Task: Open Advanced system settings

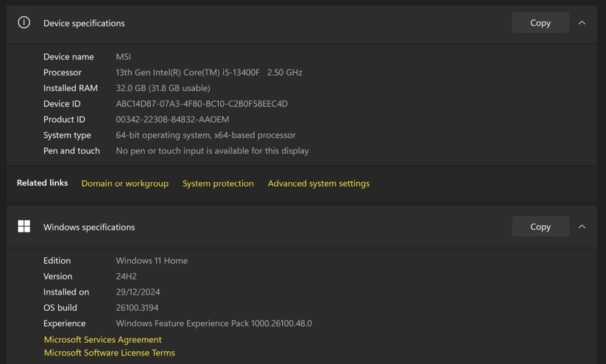Action: tap(318, 183)
